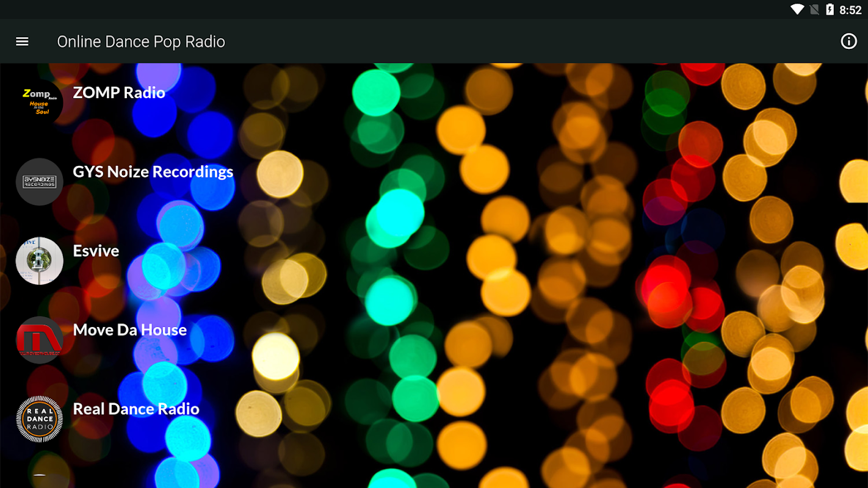Viewport: 868px width, 488px height.
Task: Choose the Esvive station
Action: (96, 251)
